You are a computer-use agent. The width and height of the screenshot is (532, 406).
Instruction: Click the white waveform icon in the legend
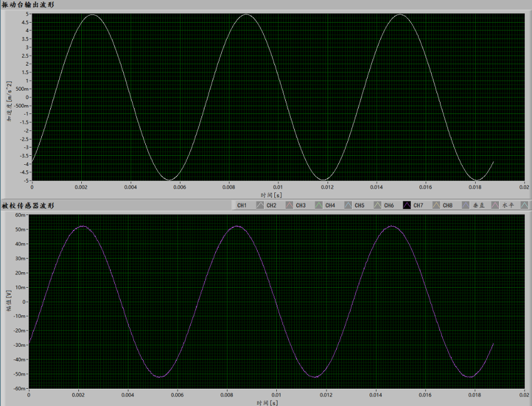(260, 205)
